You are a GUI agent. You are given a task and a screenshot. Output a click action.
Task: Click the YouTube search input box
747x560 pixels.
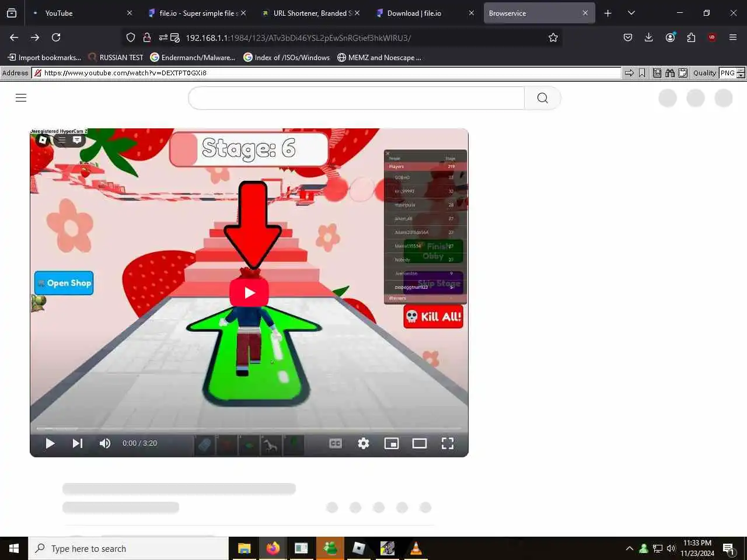click(357, 98)
